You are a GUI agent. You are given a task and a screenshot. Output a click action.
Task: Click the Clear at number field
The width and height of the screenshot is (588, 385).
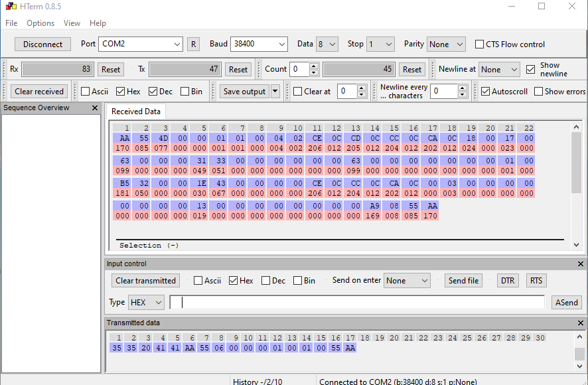coord(347,92)
